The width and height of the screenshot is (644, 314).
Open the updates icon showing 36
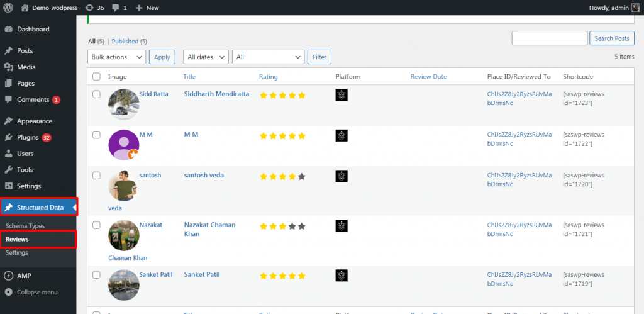pyautogui.click(x=89, y=8)
